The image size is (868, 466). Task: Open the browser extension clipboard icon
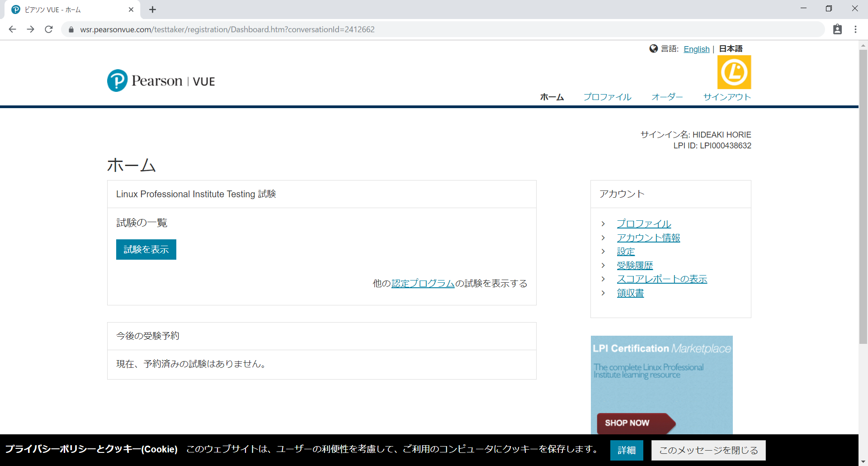[x=837, y=29]
